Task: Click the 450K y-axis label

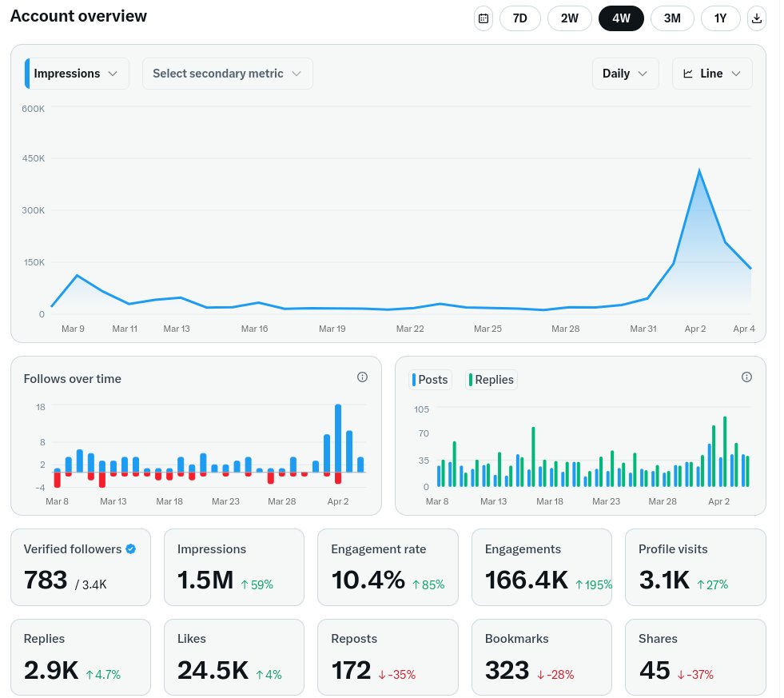Action: [34, 159]
